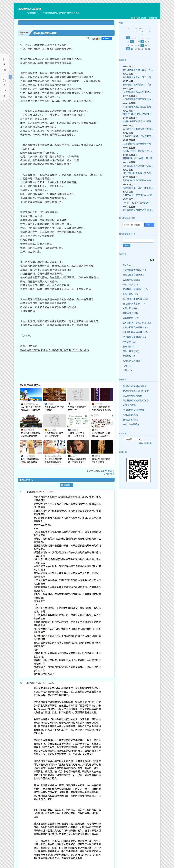Select August 4 in calendar

point(128,38)
